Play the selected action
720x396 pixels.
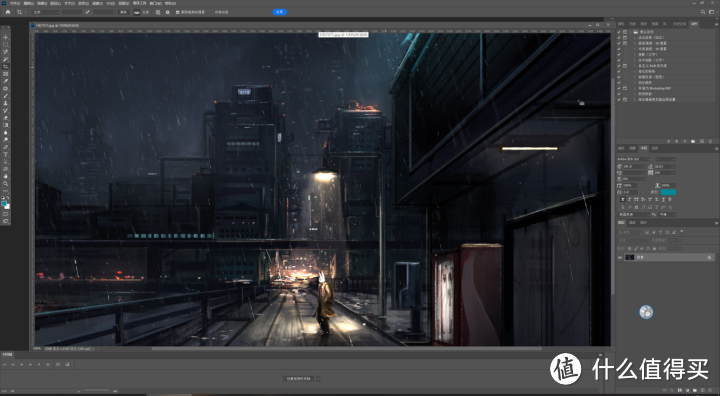click(x=685, y=141)
